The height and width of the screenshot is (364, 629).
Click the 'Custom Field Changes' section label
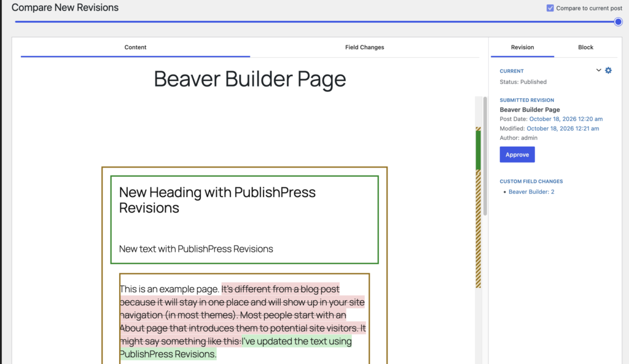(531, 182)
